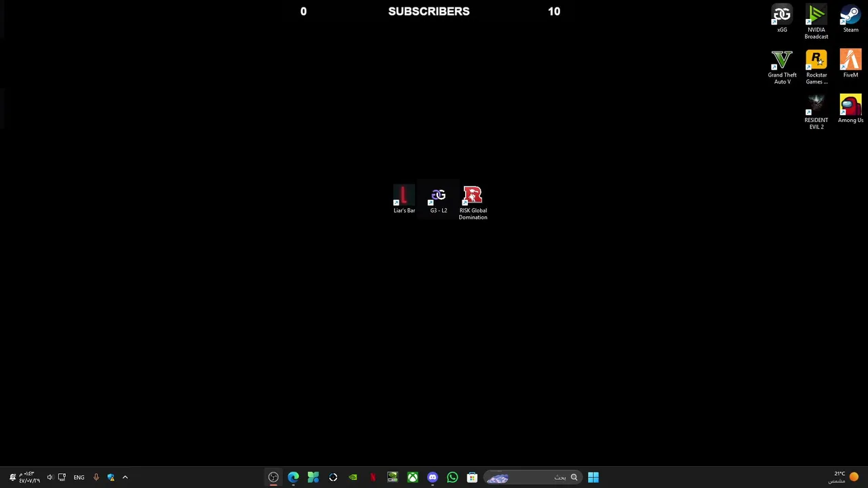Screen dimensions: 868x488
Task: Open the taskbar clock and date
Action: coord(29,477)
